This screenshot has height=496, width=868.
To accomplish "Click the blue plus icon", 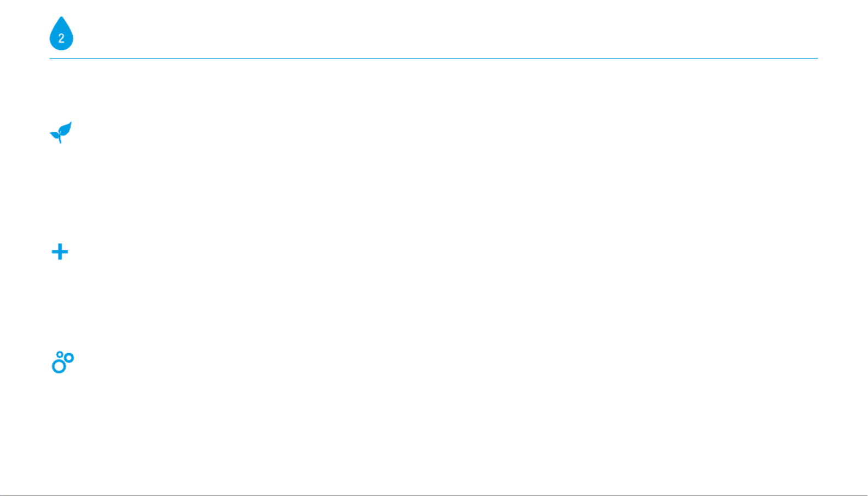I will (60, 252).
